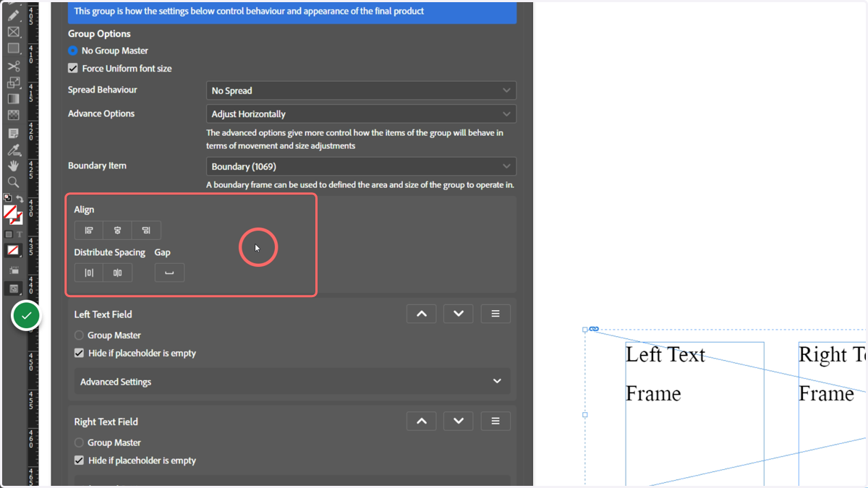Screen dimensions: 868x488
Task: Select Group Master for Right Text Field
Action: point(79,442)
